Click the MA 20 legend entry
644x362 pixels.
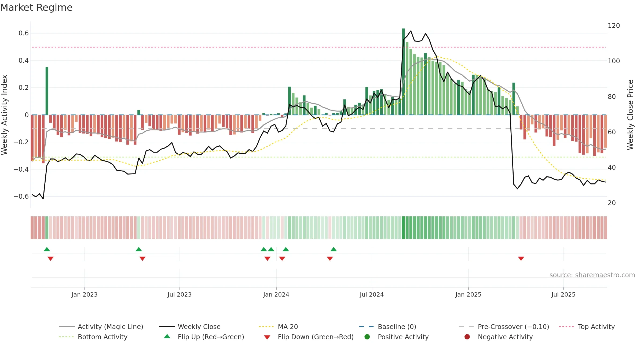pos(279,327)
